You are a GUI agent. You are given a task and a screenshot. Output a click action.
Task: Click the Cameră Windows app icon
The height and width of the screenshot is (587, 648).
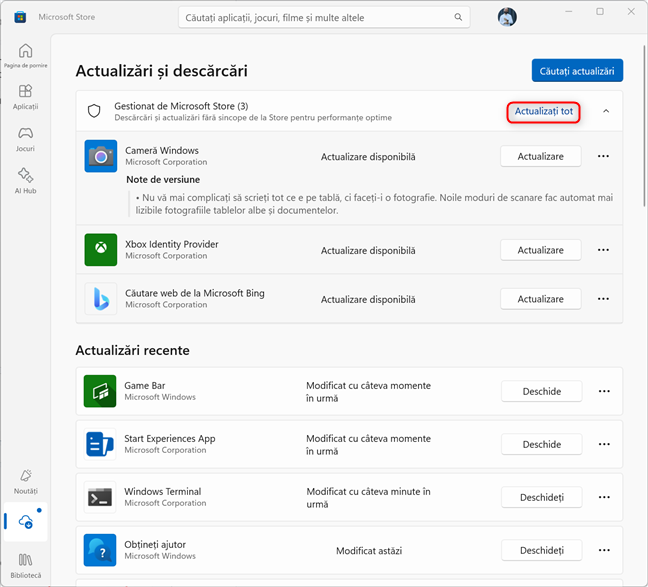(101, 156)
